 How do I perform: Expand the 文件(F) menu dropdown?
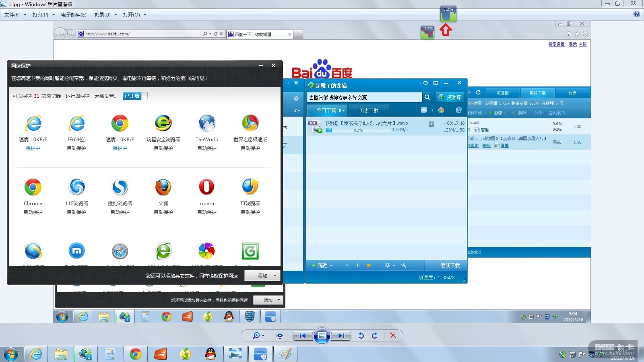click(15, 15)
